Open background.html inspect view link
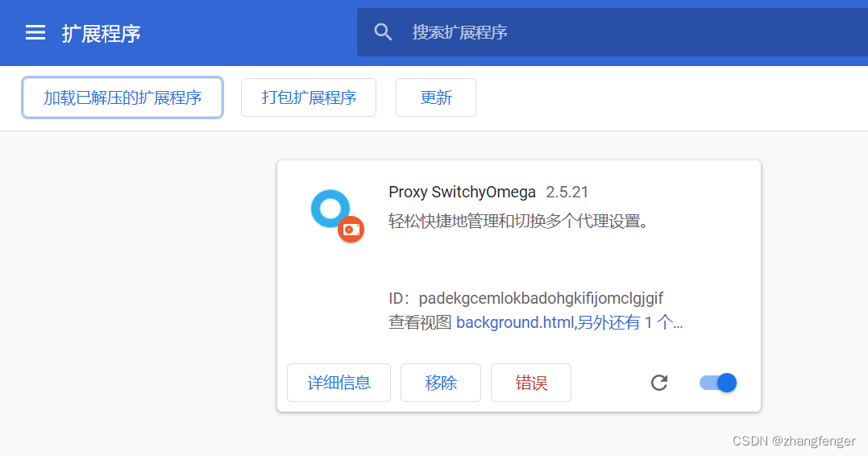The image size is (868, 456). coord(569,322)
